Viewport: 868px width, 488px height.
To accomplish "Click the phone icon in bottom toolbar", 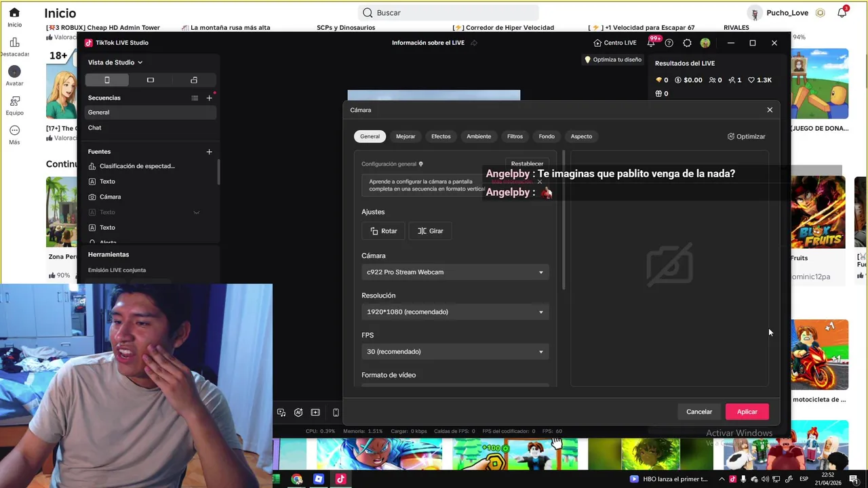I will point(336,412).
